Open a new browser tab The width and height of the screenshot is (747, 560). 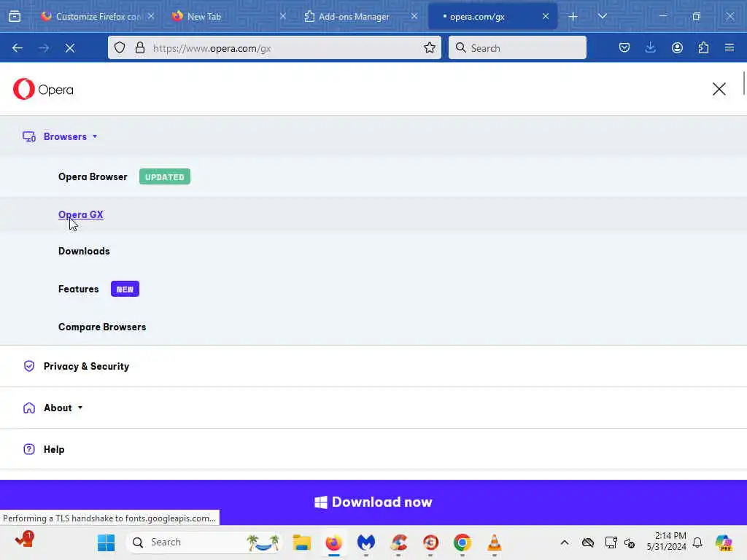click(x=573, y=17)
